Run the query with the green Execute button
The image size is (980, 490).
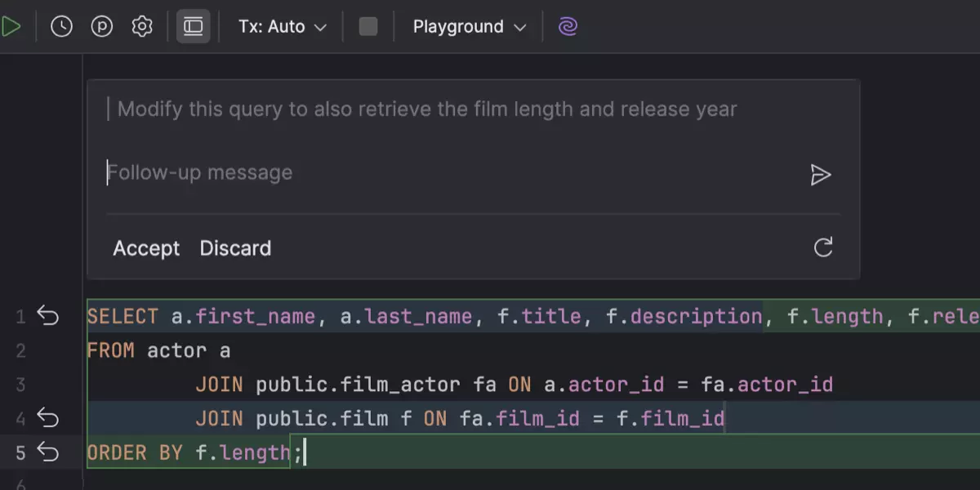11,27
